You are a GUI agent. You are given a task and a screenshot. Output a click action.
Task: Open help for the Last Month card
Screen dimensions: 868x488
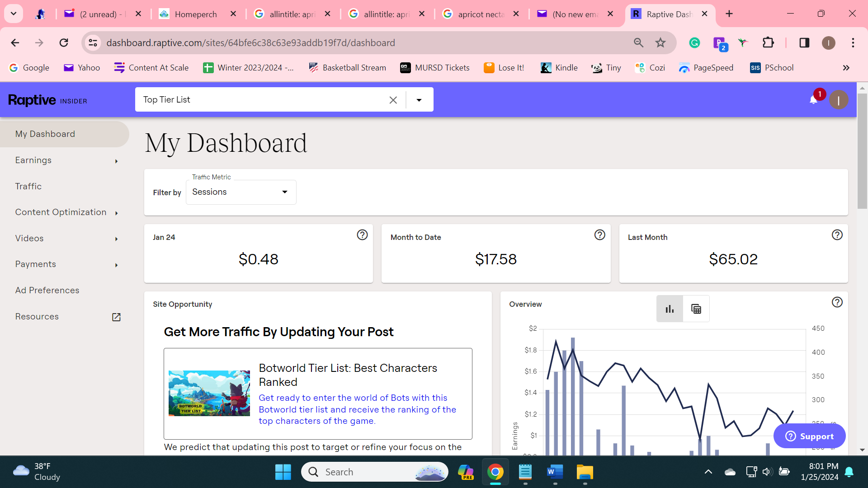click(x=837, y=235)
